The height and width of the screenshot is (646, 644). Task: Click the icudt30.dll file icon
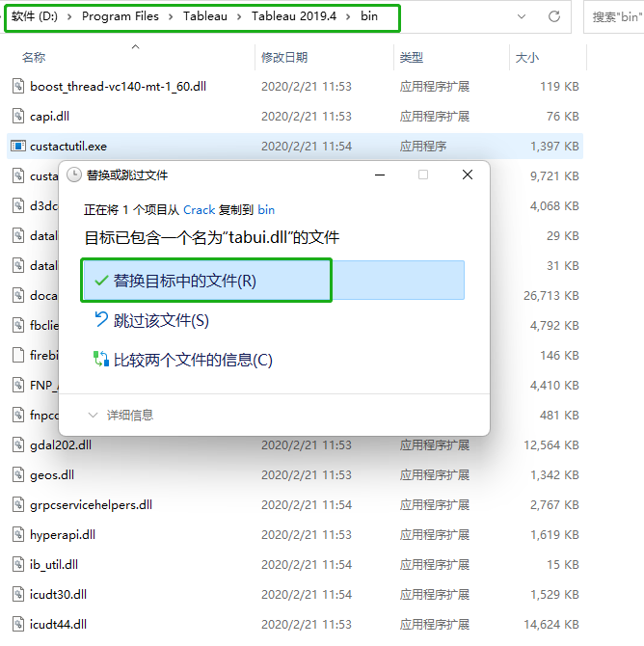(x=18, y=595)
